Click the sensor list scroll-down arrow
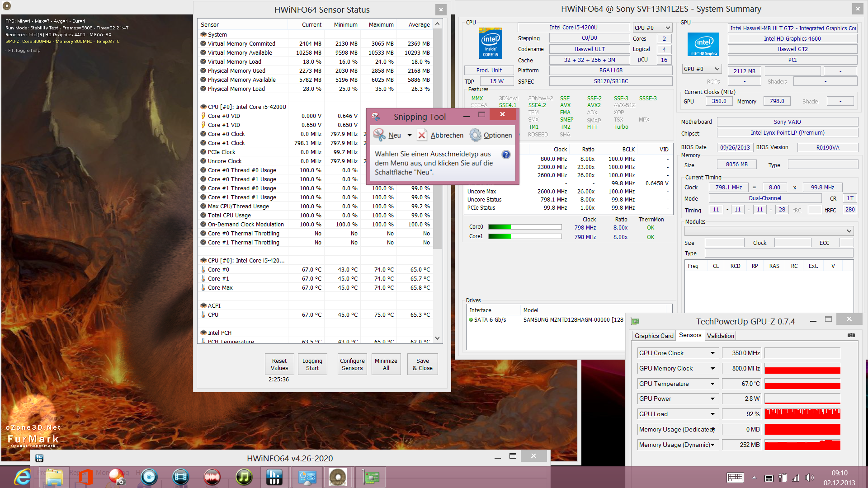868x488 pixels. [x=437, y=338]
